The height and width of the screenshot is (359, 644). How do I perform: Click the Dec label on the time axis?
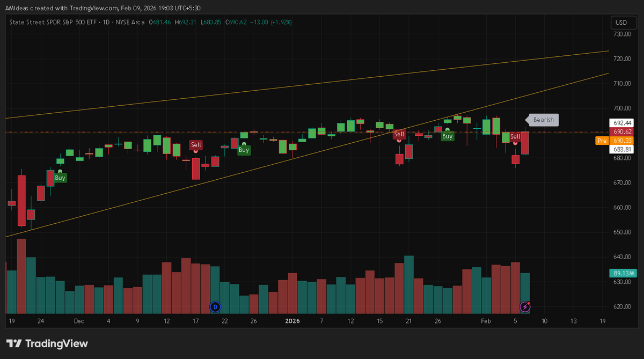point(79,321)
